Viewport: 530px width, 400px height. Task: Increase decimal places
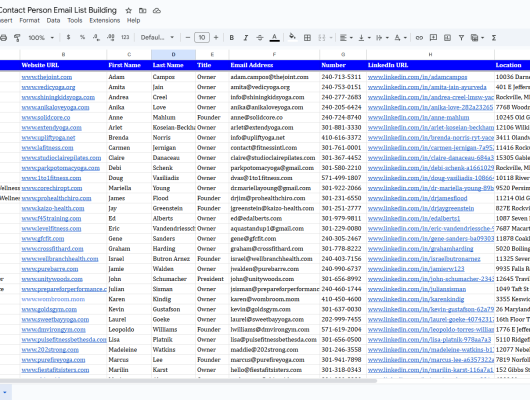pyautogui.click(x=111, y=37)
